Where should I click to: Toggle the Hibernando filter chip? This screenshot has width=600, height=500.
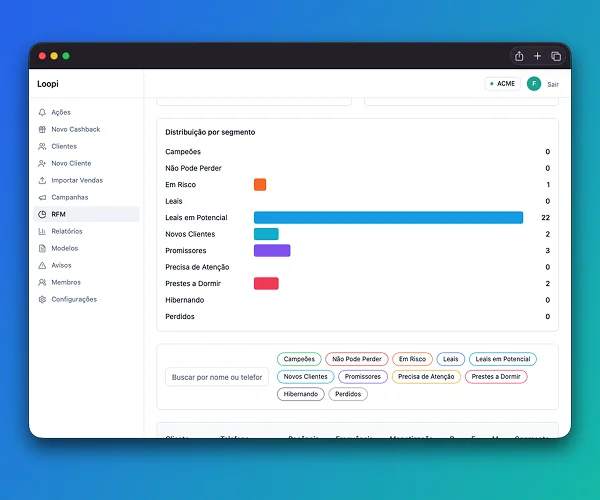coord(301,394)
